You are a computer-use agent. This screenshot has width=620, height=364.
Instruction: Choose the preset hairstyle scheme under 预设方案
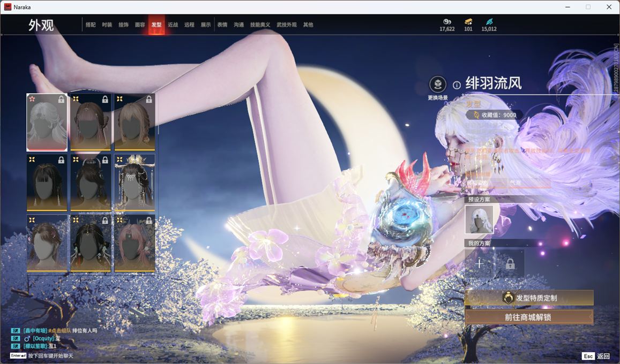coord(479,219)
